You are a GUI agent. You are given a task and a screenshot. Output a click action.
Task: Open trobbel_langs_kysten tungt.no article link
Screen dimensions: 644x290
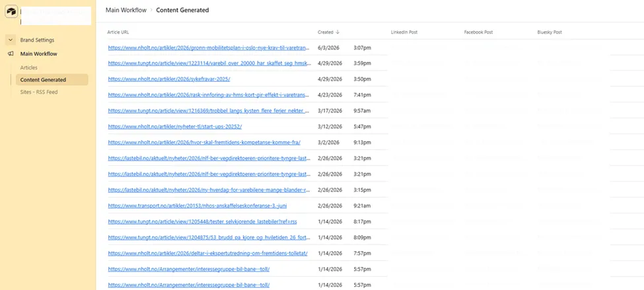209,111
